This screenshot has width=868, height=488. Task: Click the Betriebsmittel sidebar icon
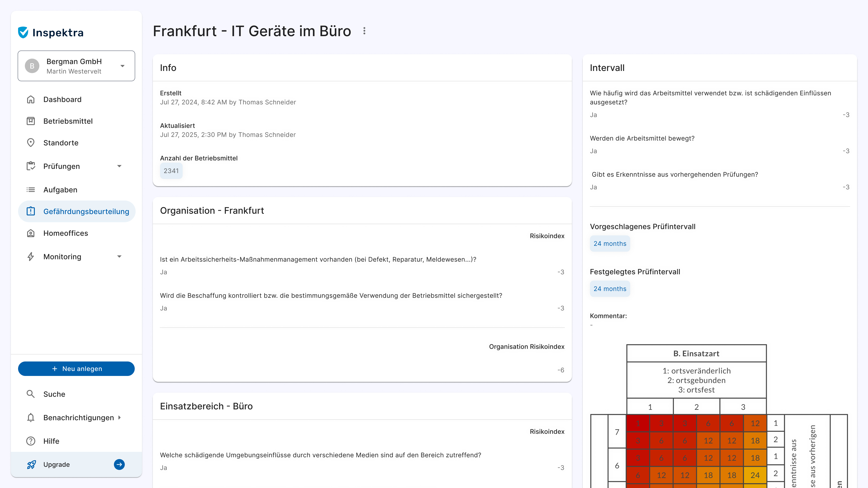point(31,121)
